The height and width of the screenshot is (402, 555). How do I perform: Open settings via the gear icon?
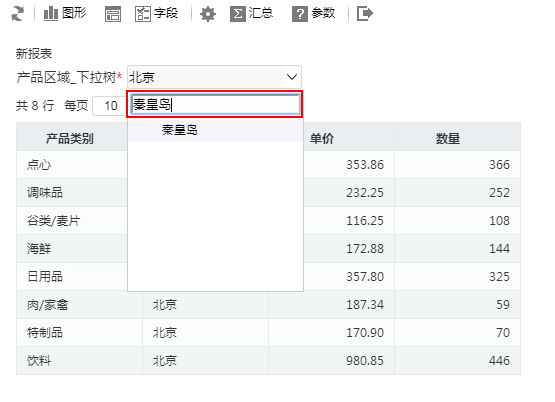point(208,14)
